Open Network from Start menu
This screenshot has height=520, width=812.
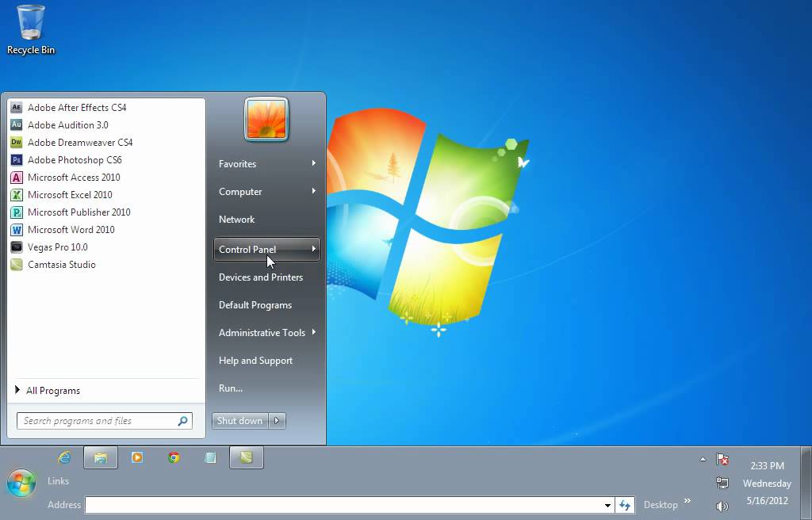(236, 220)
